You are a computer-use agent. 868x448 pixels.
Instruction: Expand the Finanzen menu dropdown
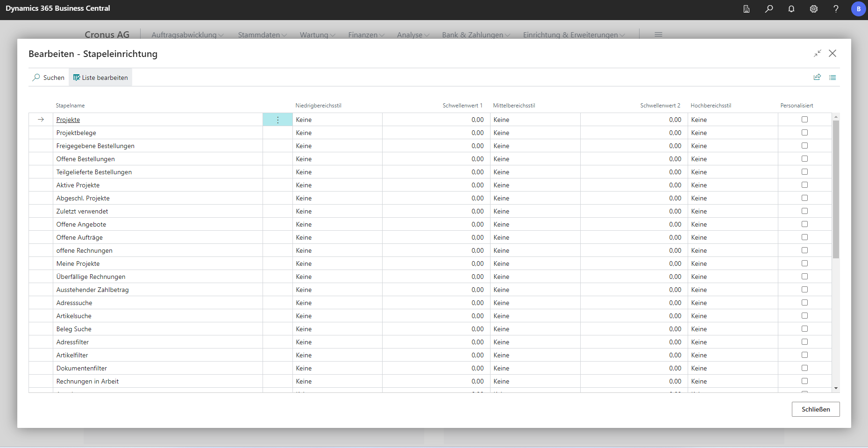[366, 35]
